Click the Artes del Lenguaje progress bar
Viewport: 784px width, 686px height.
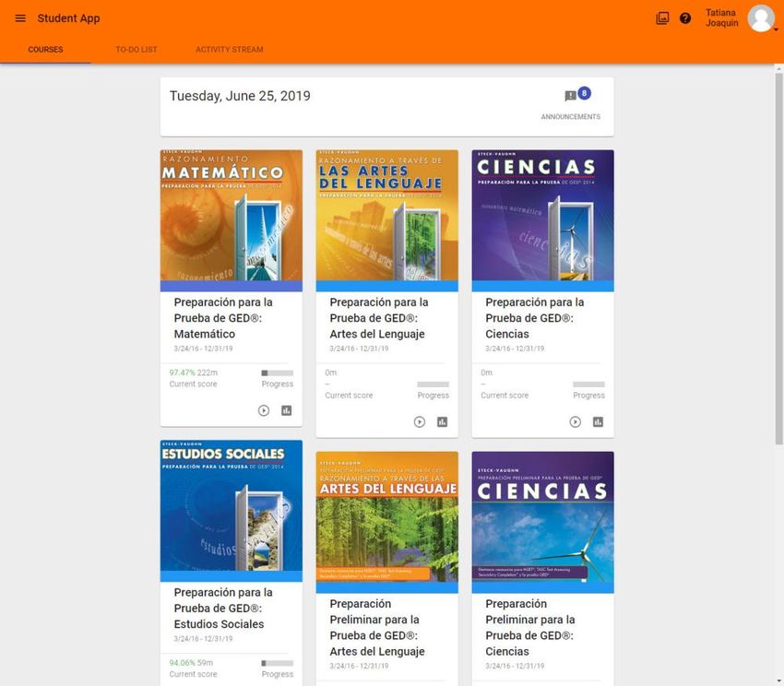pyautogui.click(x=433, y=384)
